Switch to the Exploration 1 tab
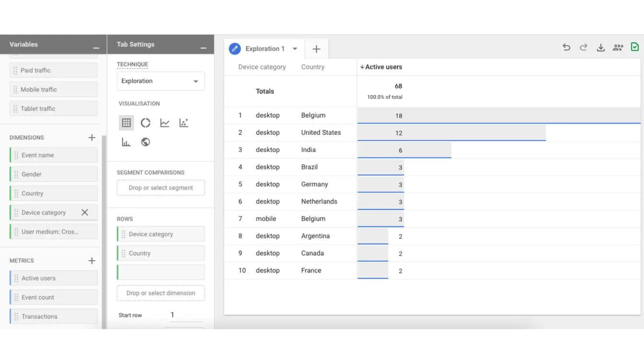 tap(265, 49)
